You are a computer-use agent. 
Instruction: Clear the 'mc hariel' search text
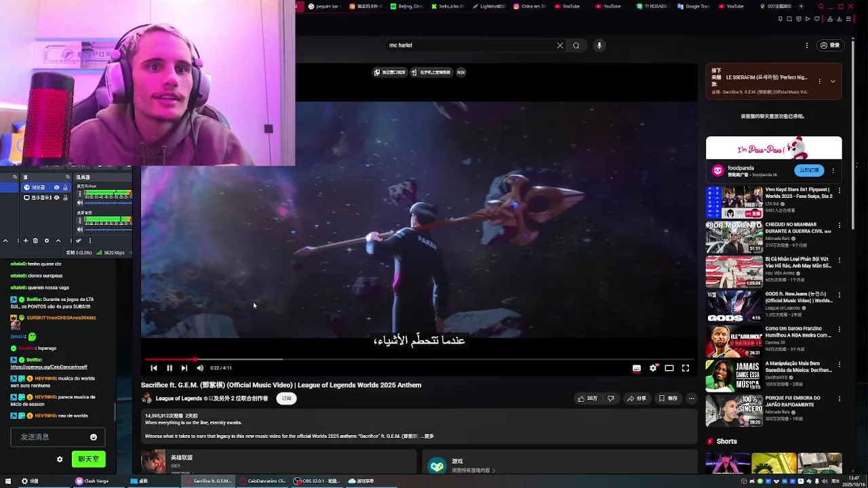(560, 45)
